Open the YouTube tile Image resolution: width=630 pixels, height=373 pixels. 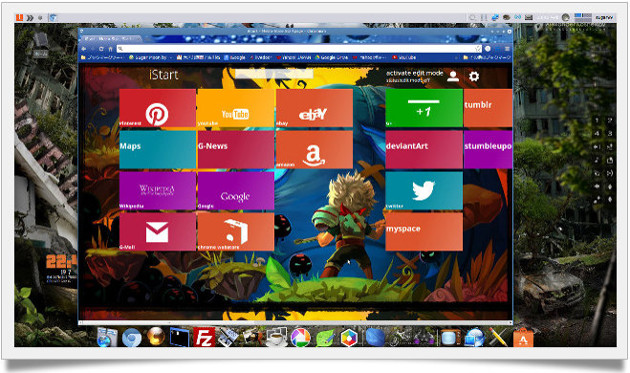tap(235, 108)
